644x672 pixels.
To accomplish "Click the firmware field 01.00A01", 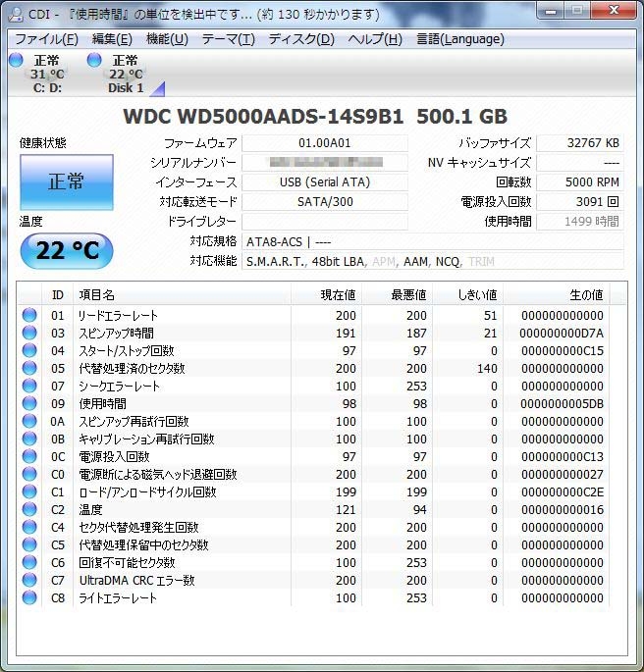I will tap(325, 143).
